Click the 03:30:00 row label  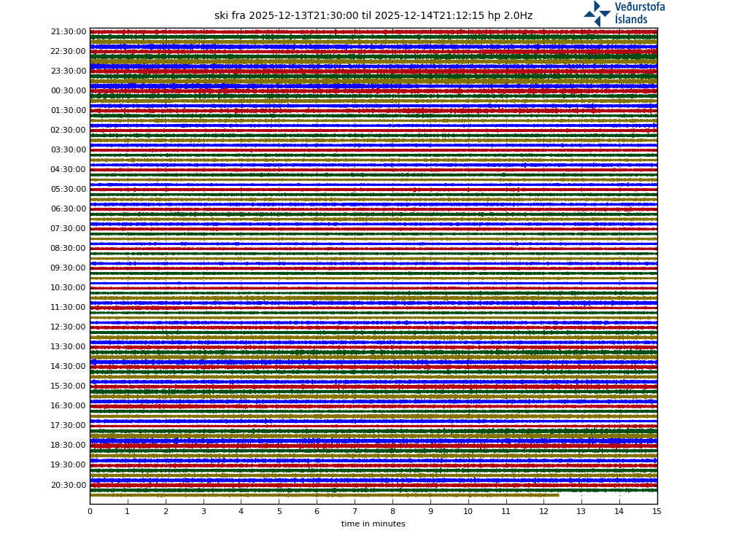point(68,150)
